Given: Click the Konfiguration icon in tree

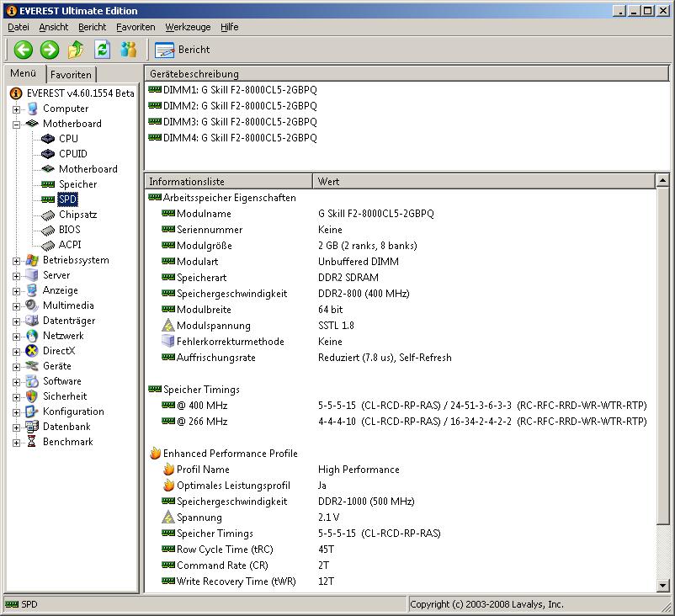Looking at the screenshot, I should (32, 412).
